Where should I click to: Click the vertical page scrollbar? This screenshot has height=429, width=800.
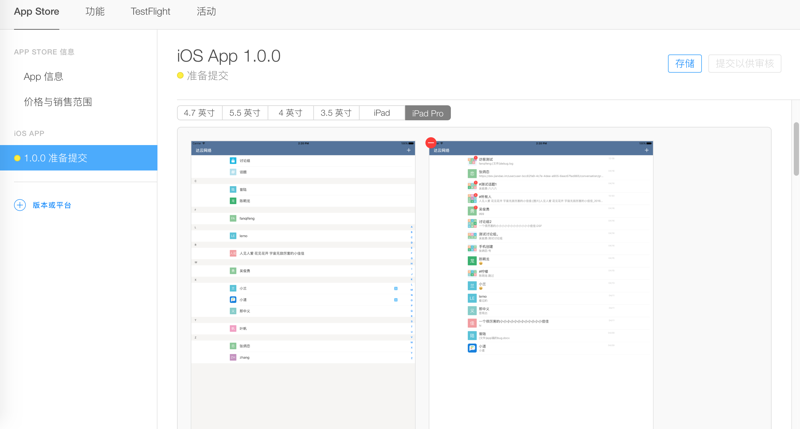pyautogui.click(x=796, y=149)
